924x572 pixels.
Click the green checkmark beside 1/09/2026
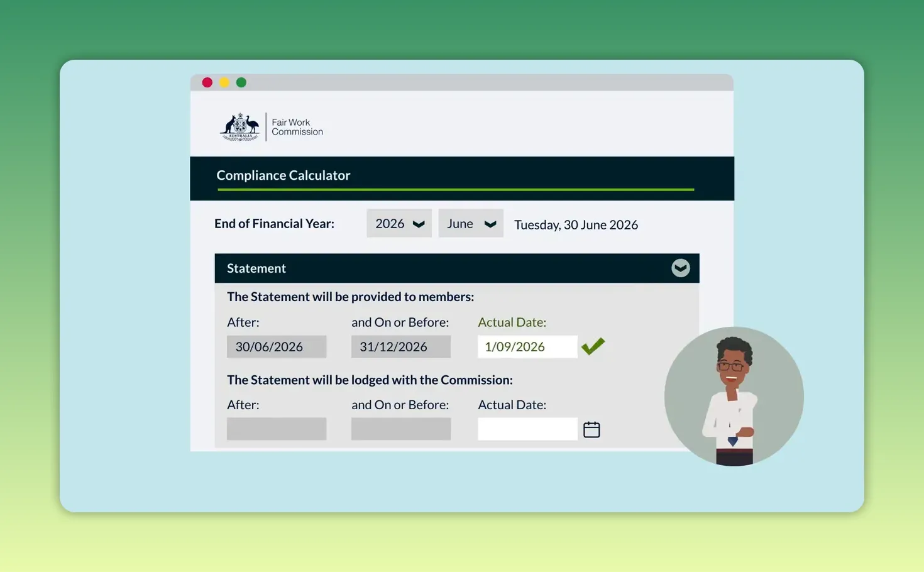tap(593, 346)
